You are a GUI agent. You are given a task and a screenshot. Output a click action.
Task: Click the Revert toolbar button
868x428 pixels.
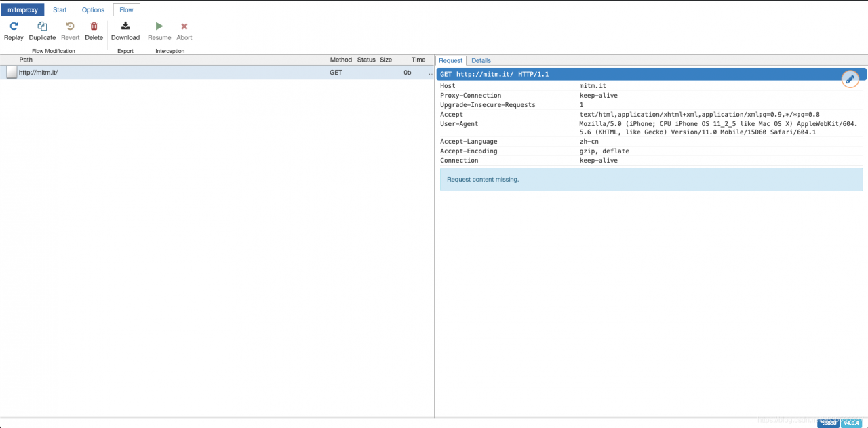[70, 31]
